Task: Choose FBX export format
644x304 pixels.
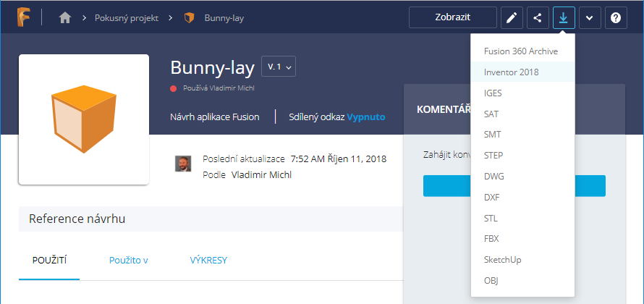Action: click(x=522, y=239)
